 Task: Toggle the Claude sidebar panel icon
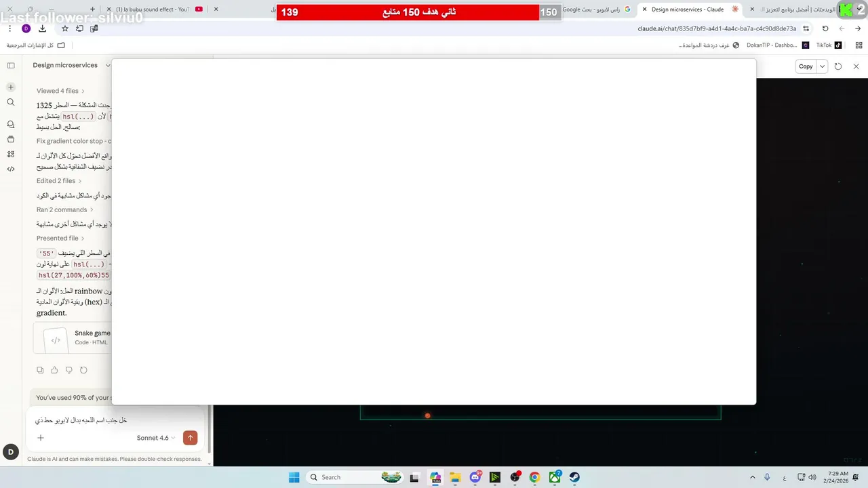click(x=11, y=66)
